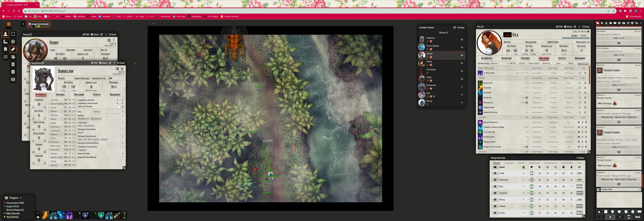Screen dimensions: 644x221
Task: Select the Token Controls tool in the scene toolbar
Action: [5, 34]
